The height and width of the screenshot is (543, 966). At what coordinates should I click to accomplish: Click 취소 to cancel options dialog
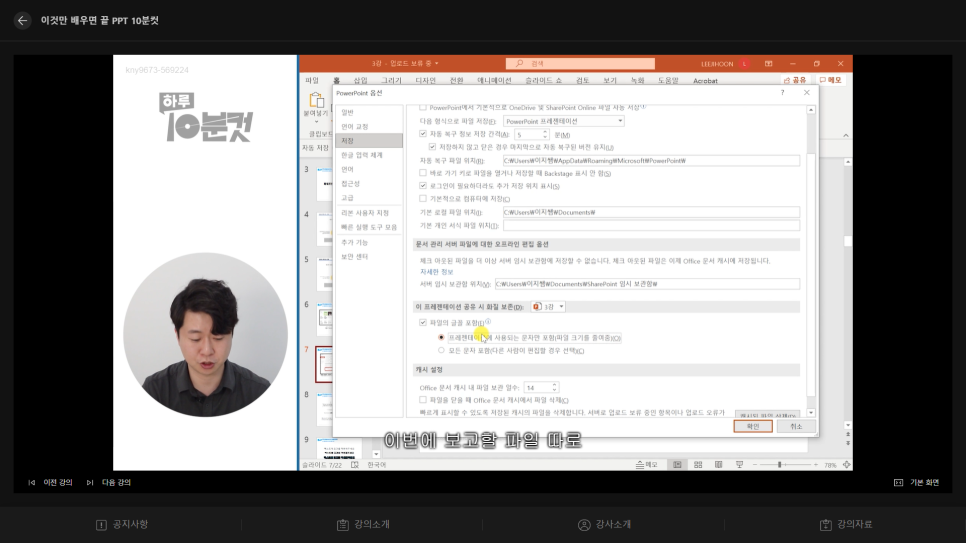point(796,426)
